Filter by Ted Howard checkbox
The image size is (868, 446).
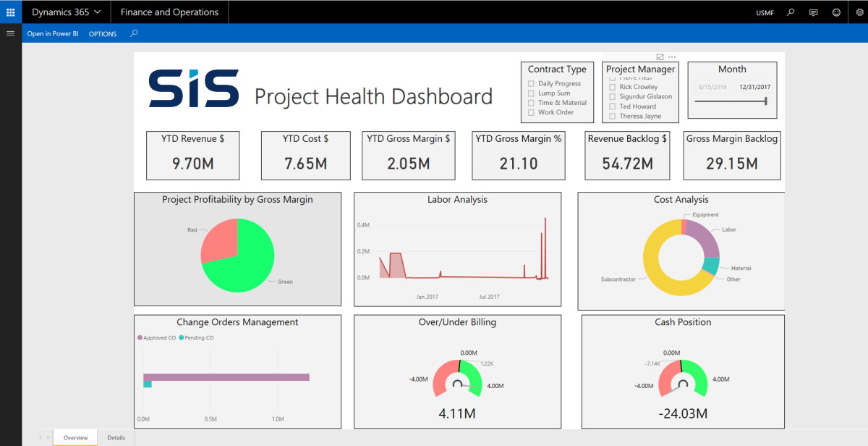(x=613, y=106)
